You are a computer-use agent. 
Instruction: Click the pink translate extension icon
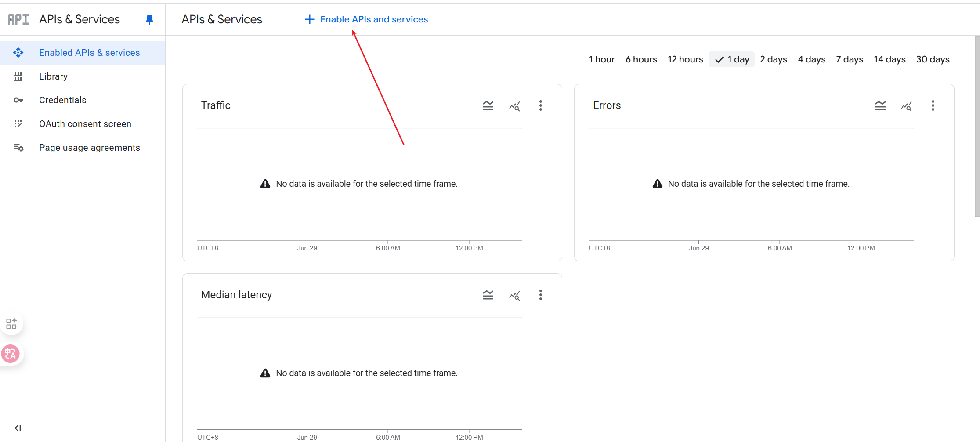point(11,354)
